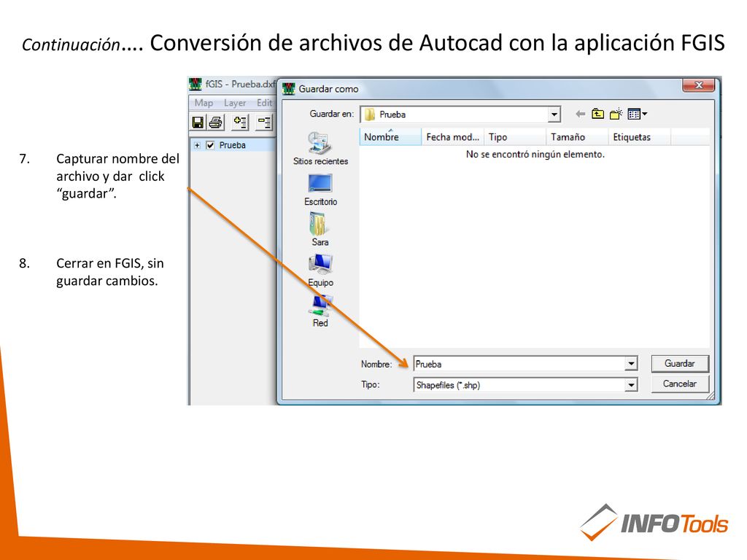Sort by Tamaño column header
The height and width of the screenshot is (560, 747).
click(577, 137)
